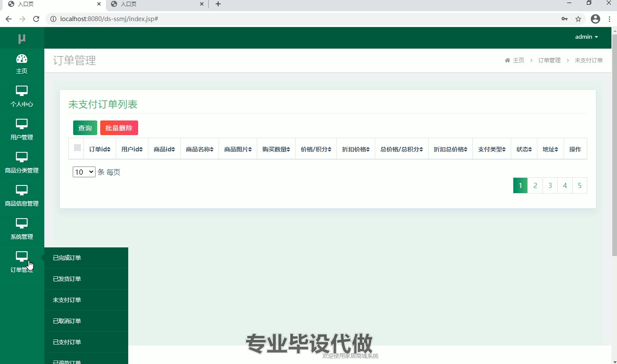The height and width of the screenshot is (364, 617).
Task: Select 已支付订单 in the submenu
Action: pos(86,342)
